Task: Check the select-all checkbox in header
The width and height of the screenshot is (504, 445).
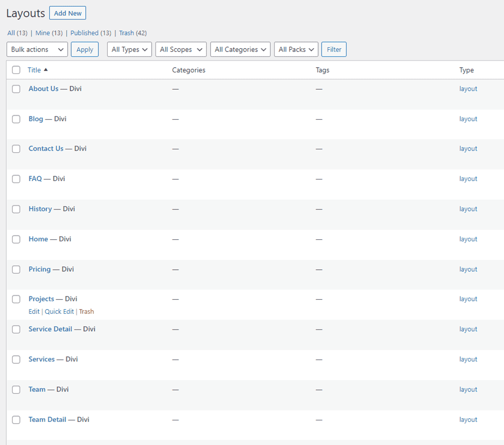Action: tap(16, 70)
